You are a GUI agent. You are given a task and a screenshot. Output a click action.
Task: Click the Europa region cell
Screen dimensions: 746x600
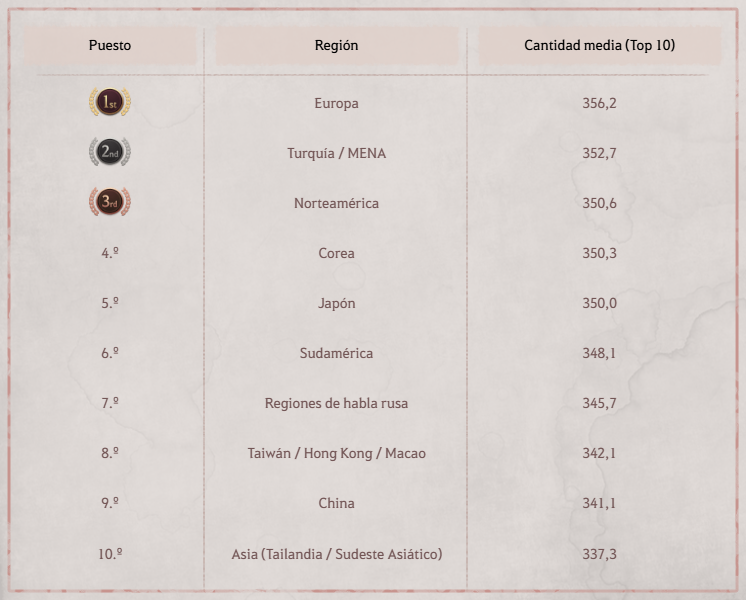[336, 103]
